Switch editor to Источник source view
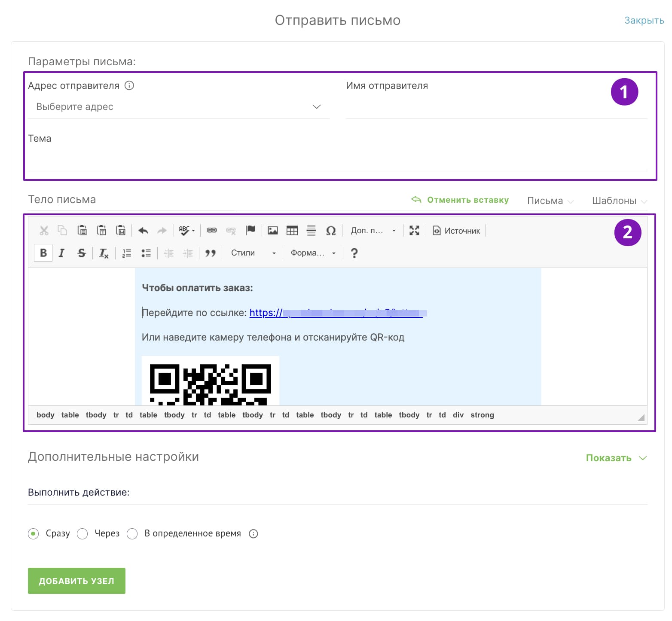672x621 pixels. point(456,231)
